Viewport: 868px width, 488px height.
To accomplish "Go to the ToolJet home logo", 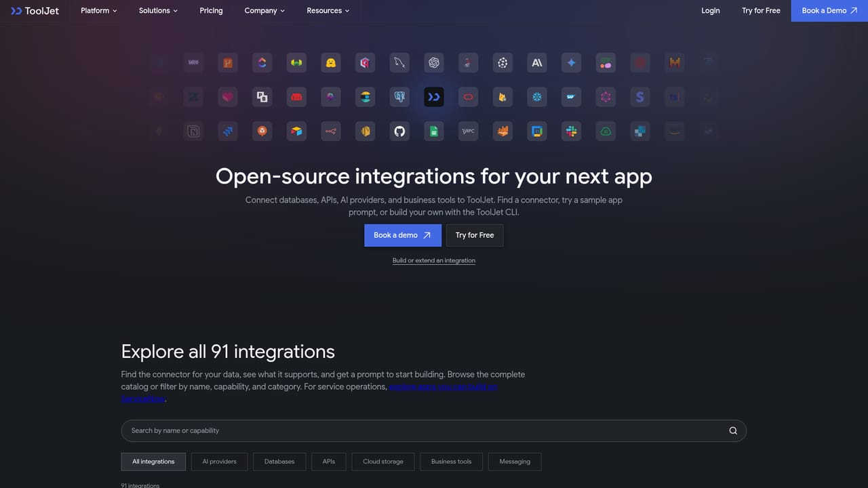I will point(35,11).
